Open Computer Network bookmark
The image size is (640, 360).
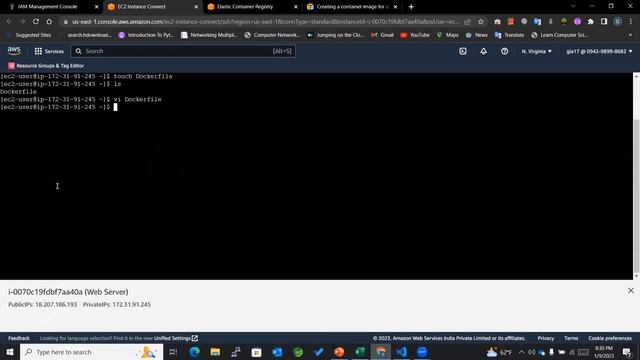click(272, 35)
